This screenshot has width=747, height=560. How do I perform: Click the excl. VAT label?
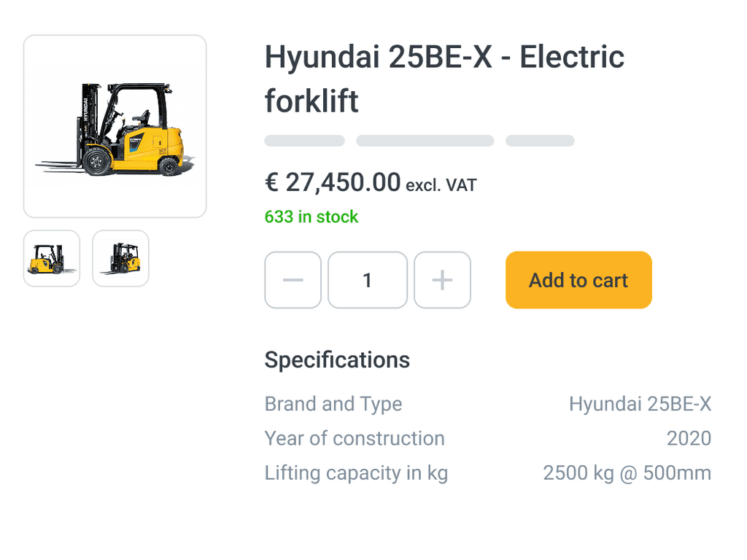[x=441, y=185]
